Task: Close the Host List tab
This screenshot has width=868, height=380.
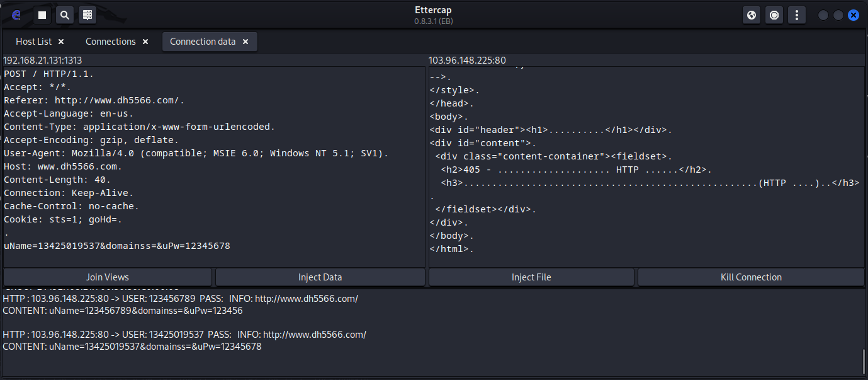Action: point(61,42)
